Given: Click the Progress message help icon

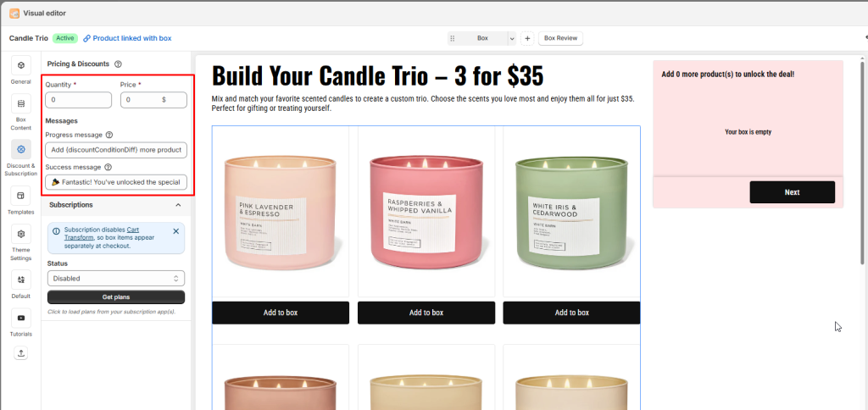Looking at the screenshot, I should pos(109,135).
